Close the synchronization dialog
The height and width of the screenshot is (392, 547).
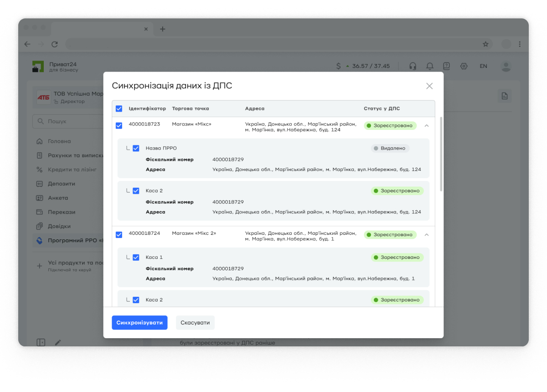(429, 86)
